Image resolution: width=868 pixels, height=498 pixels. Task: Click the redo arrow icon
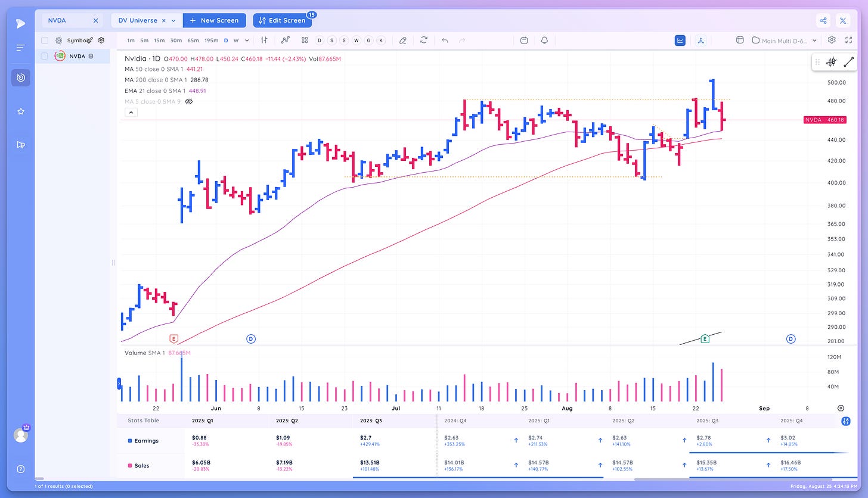tap(461, 40)
